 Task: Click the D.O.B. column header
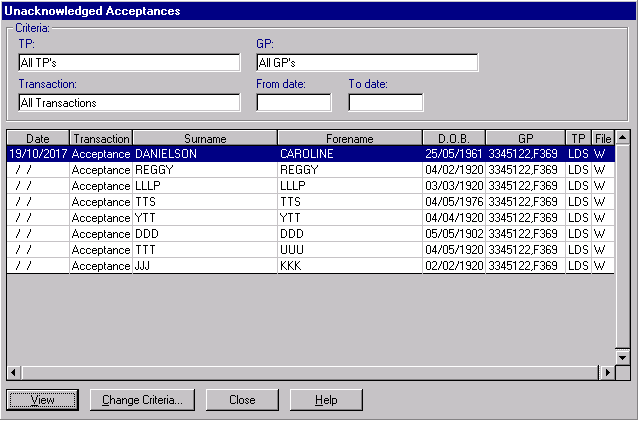(453, 138)
